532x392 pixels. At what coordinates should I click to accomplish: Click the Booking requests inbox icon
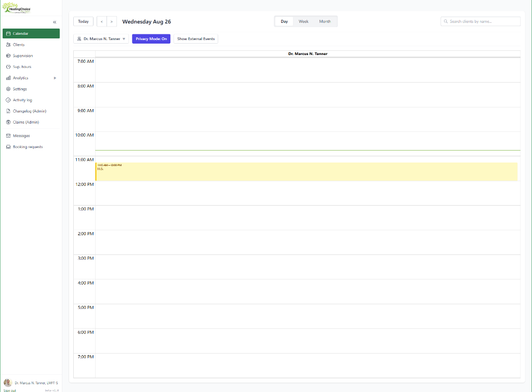(x=8, y=147)
